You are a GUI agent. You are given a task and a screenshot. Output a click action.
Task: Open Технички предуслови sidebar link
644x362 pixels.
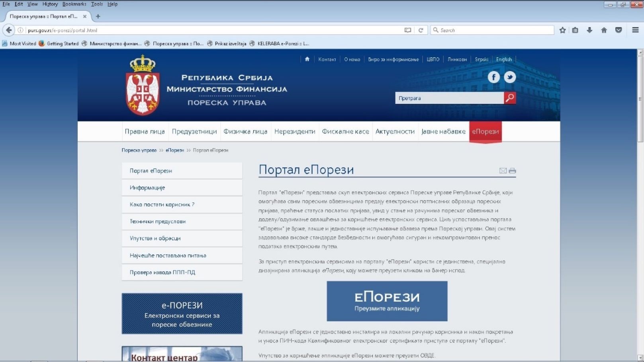tap(158, 222)
